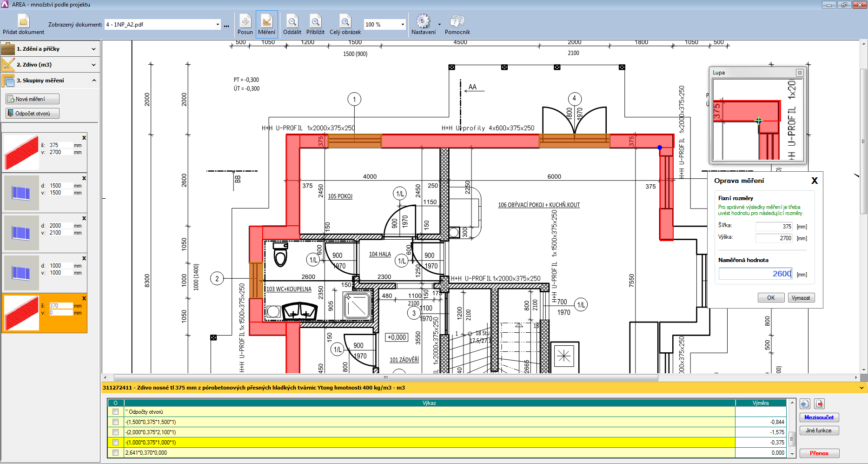This screenshot has height=464, width=868.
Task: Click the Přidat dokument folder icon
Action: (x=23, y=21)
